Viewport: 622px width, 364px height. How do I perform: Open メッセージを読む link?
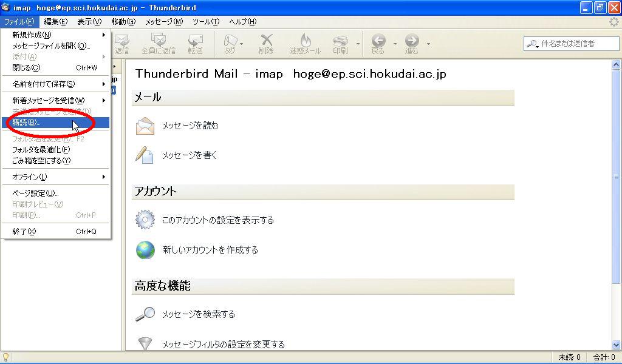pos(190,126)
